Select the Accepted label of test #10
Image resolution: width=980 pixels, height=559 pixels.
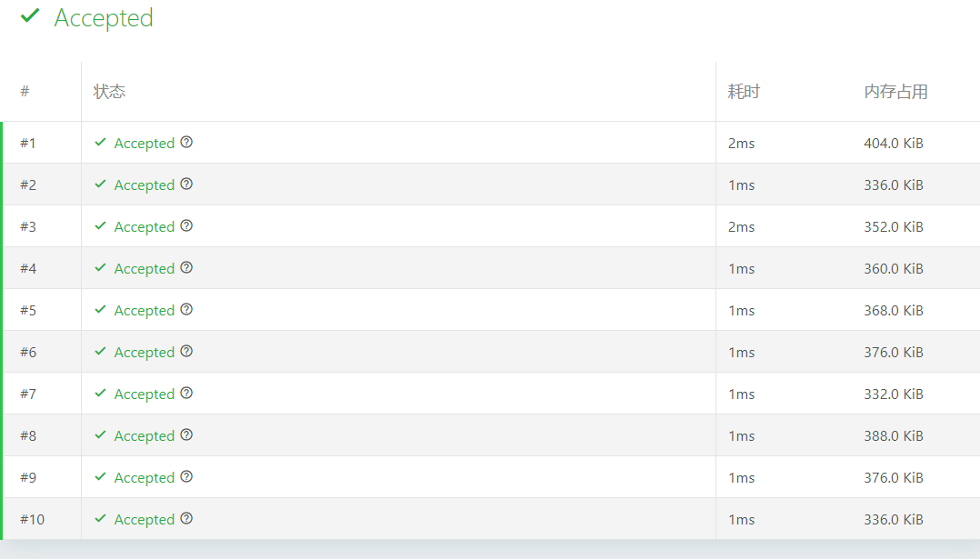point(145,520)
